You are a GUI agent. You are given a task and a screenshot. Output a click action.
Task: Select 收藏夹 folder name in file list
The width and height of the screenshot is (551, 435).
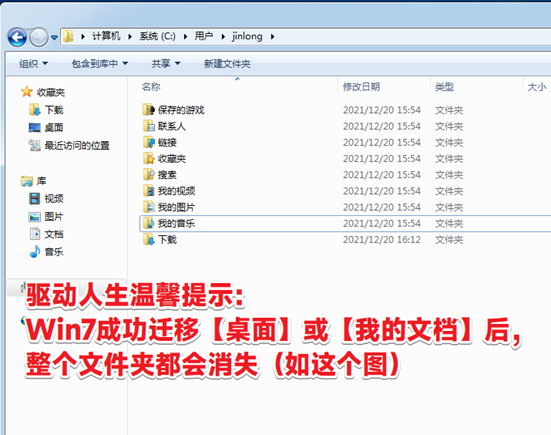172,158
